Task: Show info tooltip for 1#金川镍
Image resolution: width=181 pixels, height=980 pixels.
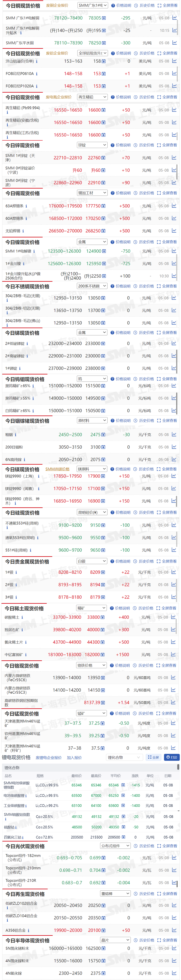Action: [x=24, y=264]
